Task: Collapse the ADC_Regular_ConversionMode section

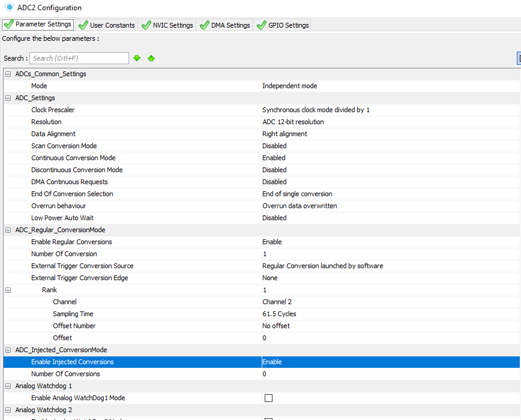Action: 8,230
